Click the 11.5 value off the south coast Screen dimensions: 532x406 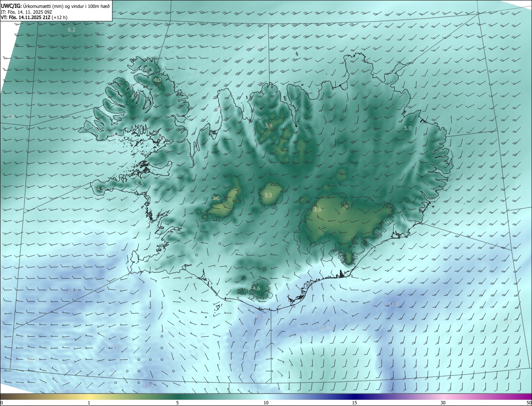click(x=260, y=316)
